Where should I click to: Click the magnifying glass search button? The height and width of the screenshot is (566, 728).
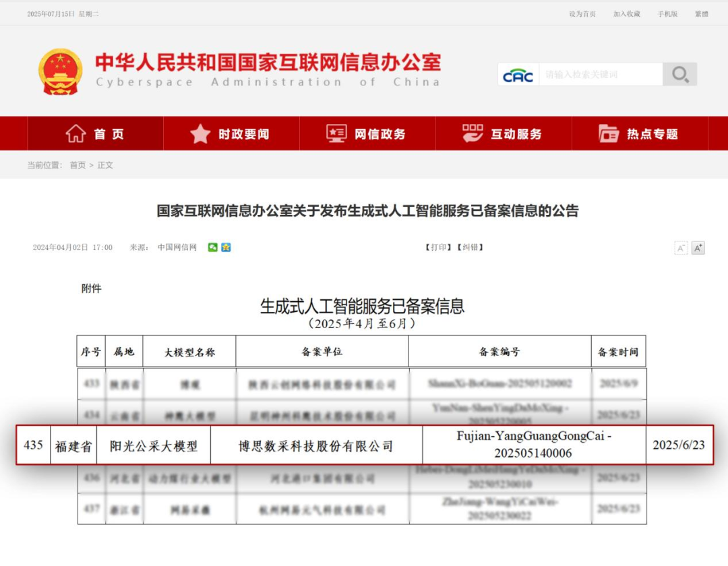coord(679,74)
